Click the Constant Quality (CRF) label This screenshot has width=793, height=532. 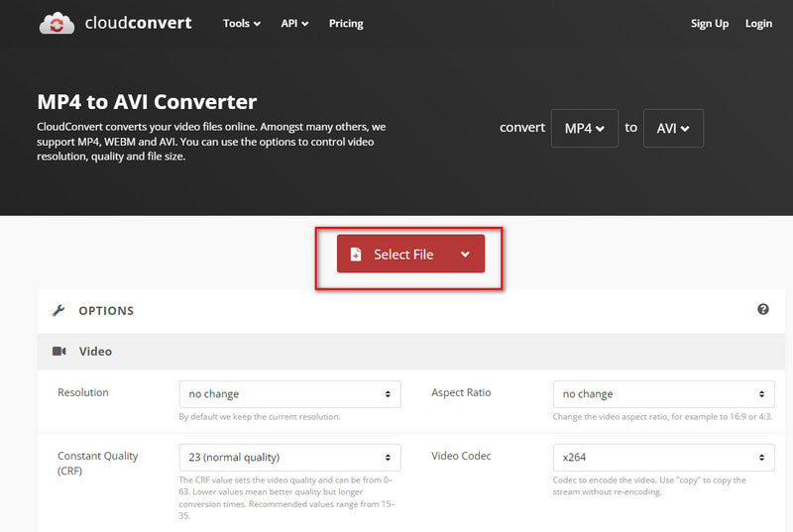[x=97, y=464]
